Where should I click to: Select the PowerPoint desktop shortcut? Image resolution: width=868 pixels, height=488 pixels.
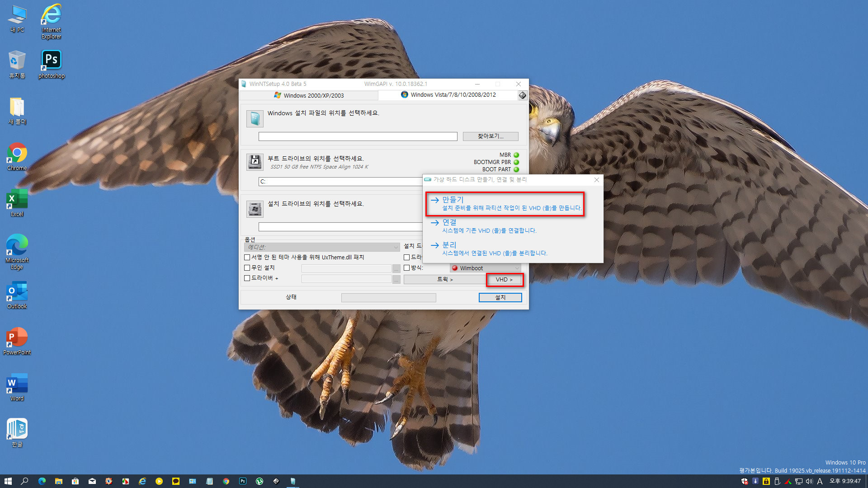coord(17,341)
